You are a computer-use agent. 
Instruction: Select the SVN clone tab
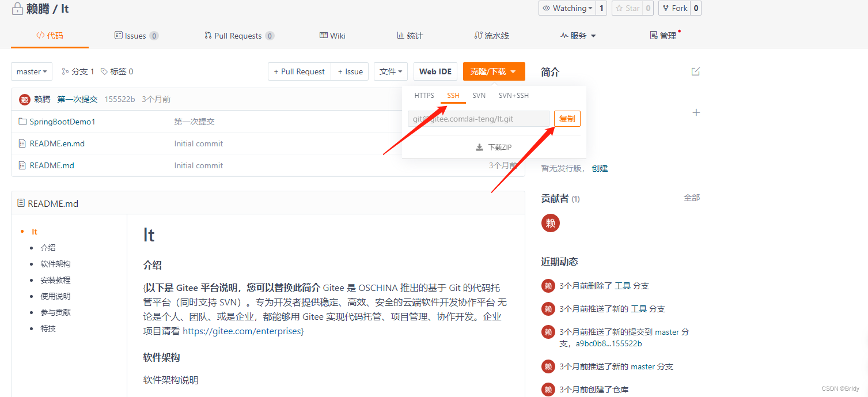point(479,96)
